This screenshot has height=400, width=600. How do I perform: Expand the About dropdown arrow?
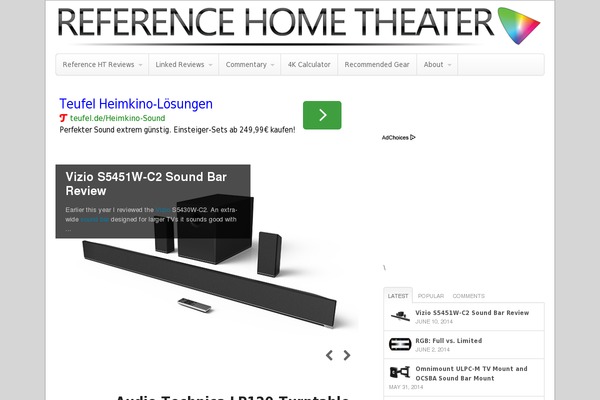tap(450, 65)
